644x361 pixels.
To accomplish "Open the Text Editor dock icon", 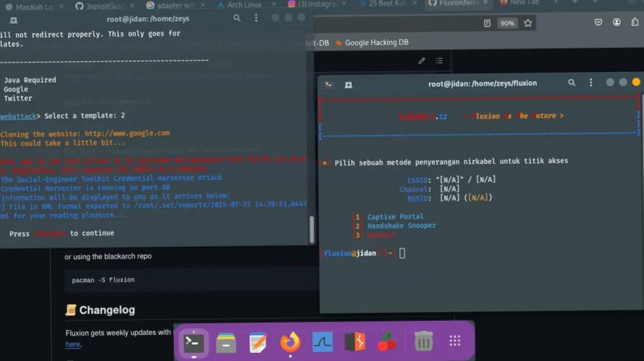I will pyautogui.click(x=258, y=342).
